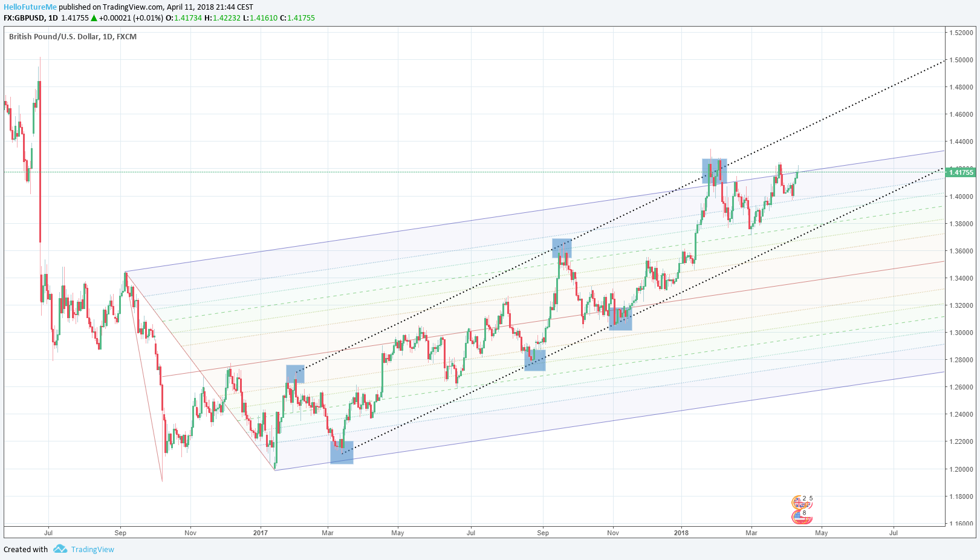Click the British Pound/U.S. Dollar chart title
980x560 pixels.
coord(73,37)
